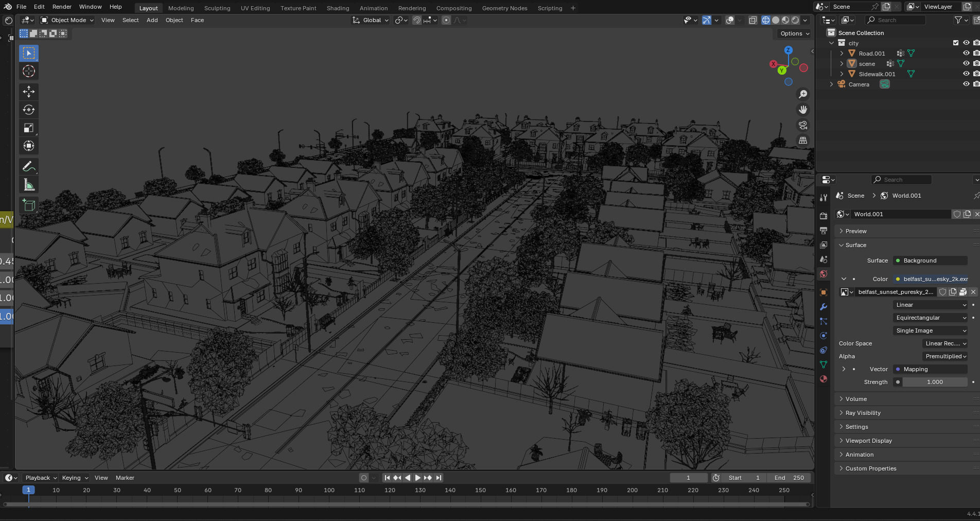Open the Output properties tab
Viewport: 980px width, 521px height.
pos(824,230)
